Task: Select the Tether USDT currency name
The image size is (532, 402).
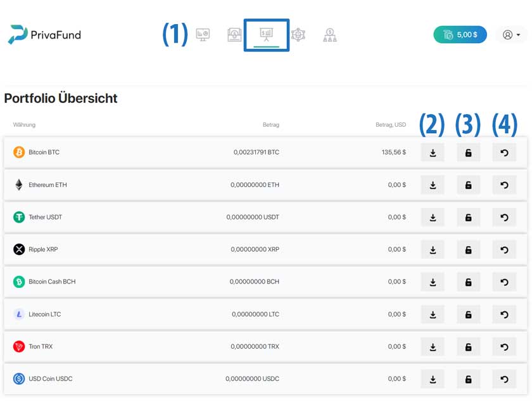Action: (x=46, y=217)
